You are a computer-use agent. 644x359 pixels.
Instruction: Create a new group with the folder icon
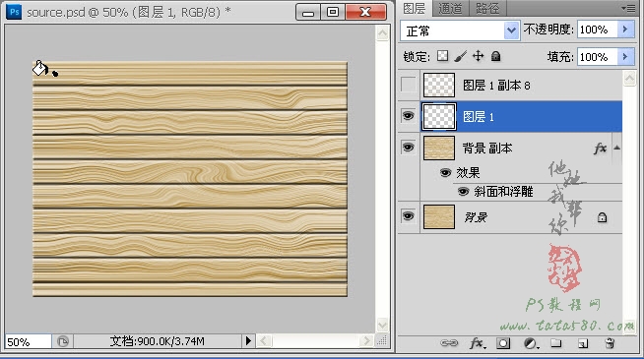click(556, 343)
